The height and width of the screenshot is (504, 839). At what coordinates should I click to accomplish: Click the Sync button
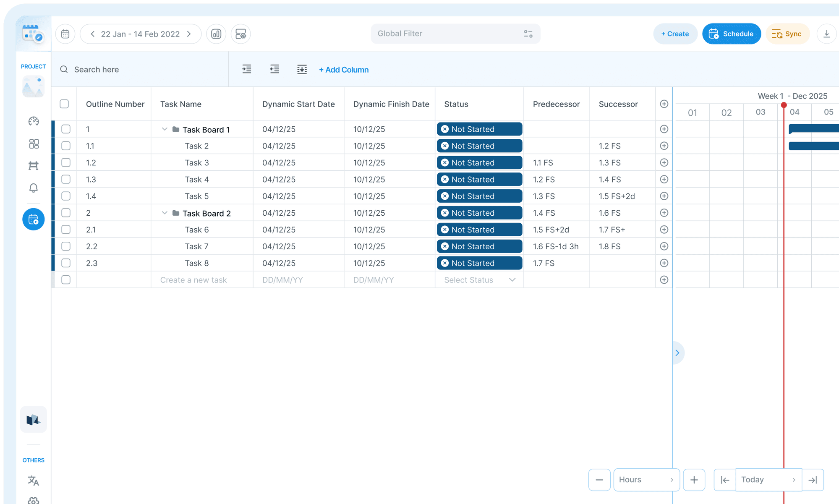787,34
